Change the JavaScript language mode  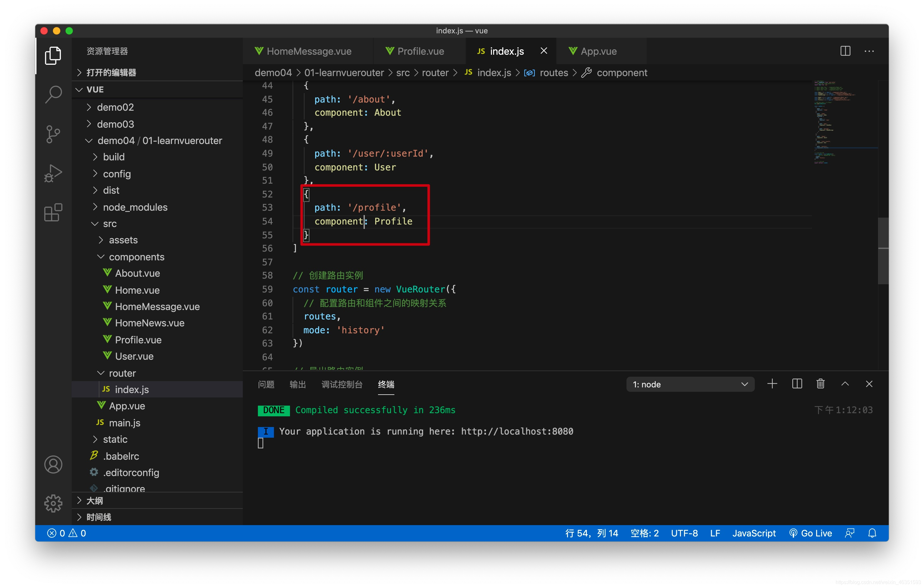[x=754, y=533]
